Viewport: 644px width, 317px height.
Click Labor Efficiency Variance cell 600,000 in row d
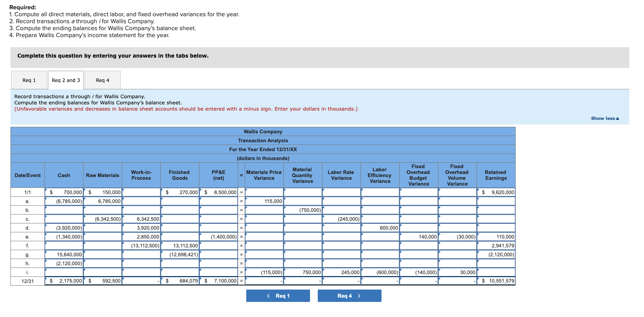click(380, 228)
